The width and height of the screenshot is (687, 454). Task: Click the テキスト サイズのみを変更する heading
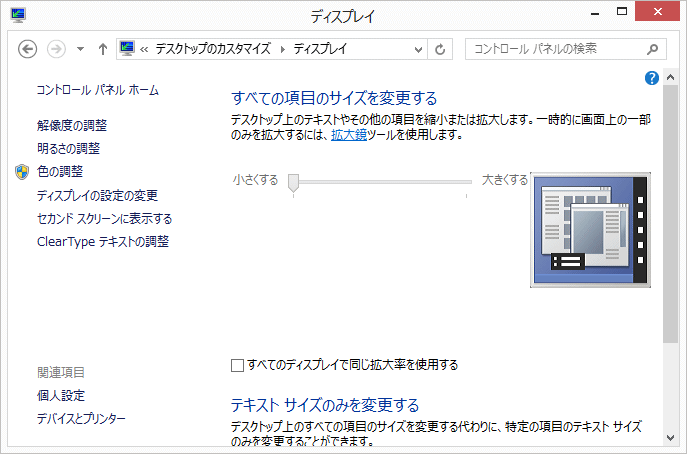[x=325, y=405]
